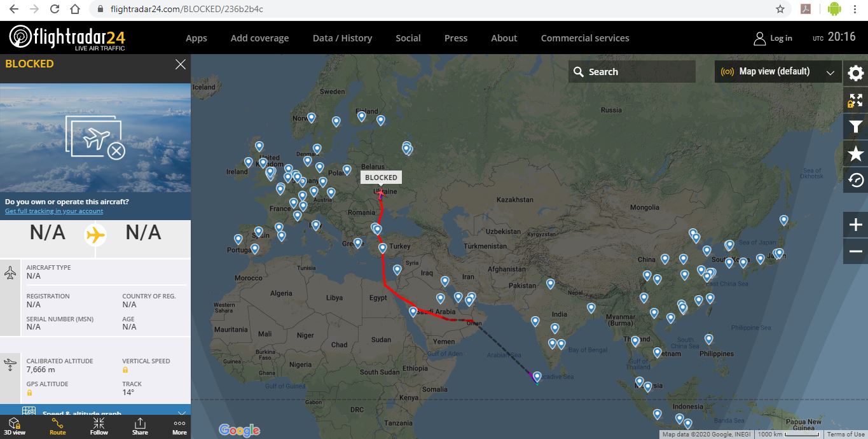Go to the browser home page
The height and width of the screenshot is (439, 868).
pyautogui.click(x=75, y=10)
